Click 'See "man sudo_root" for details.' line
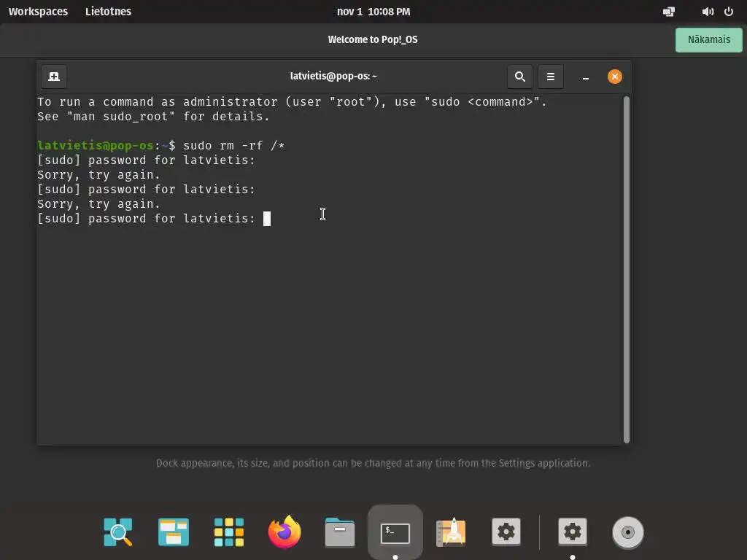This screenshot has height=560, width=747. click(153, 117)
